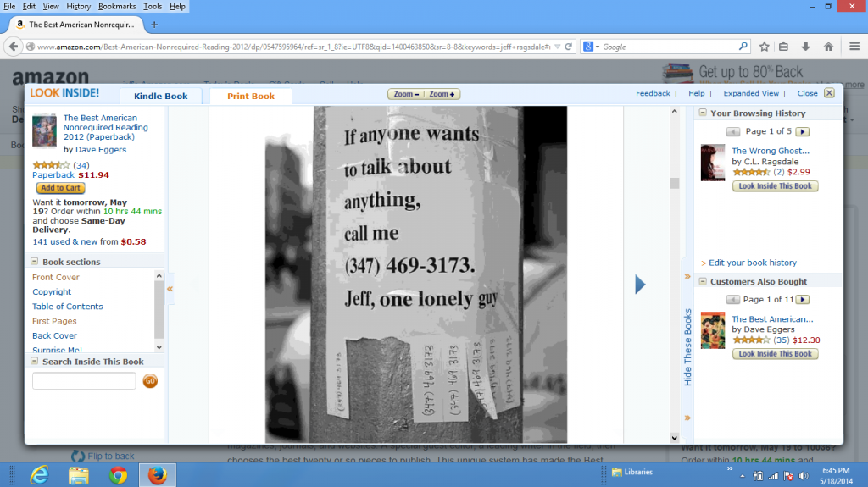Click the Firefox home icon
Screen dimensions: 868x487
coord(827,47)
